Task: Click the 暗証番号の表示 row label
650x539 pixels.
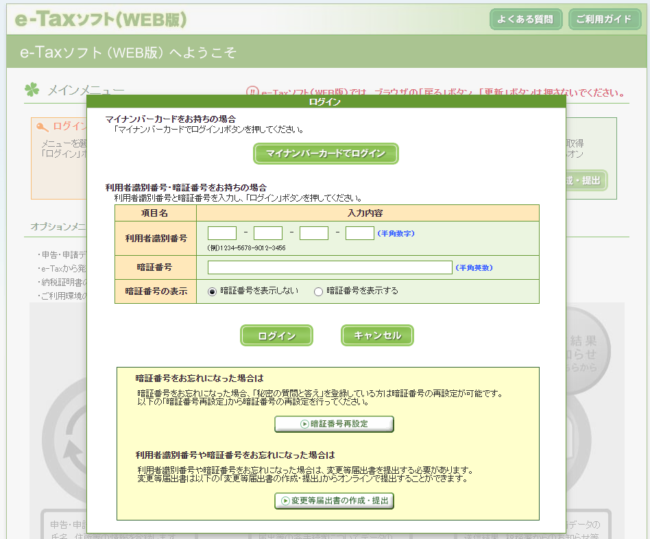Action: [x=156, y=291]
